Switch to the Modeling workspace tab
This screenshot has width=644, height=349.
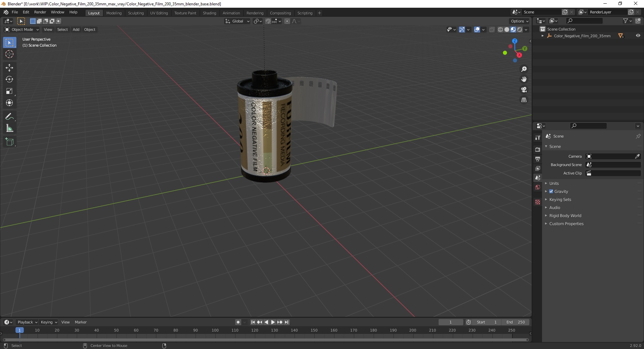(x=114, y=13)
